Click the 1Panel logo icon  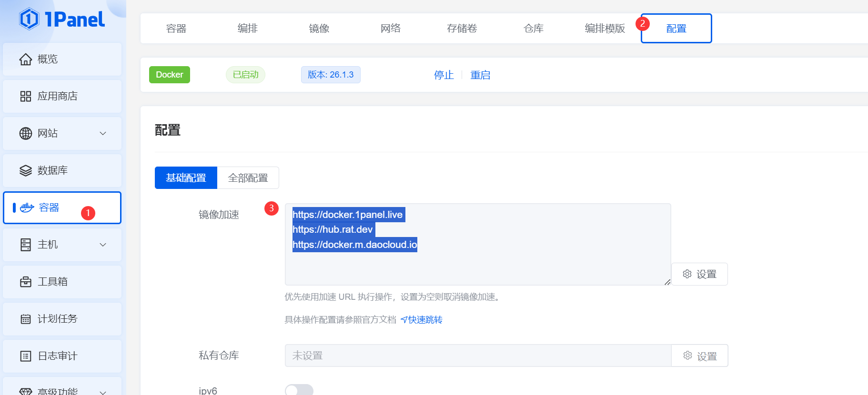[x=29, y=19]
